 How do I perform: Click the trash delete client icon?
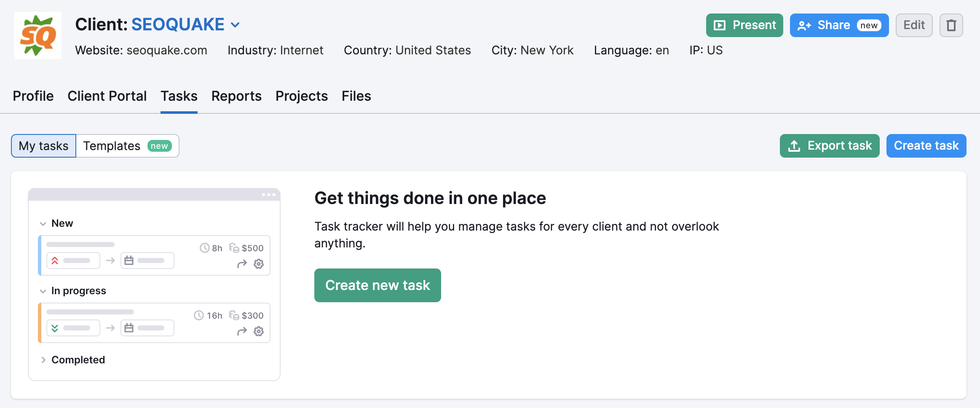pos(951,25)
